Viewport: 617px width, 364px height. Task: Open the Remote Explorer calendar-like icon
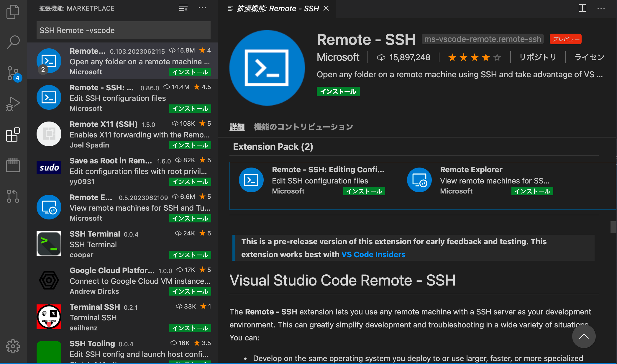click(x=13, y=165)
